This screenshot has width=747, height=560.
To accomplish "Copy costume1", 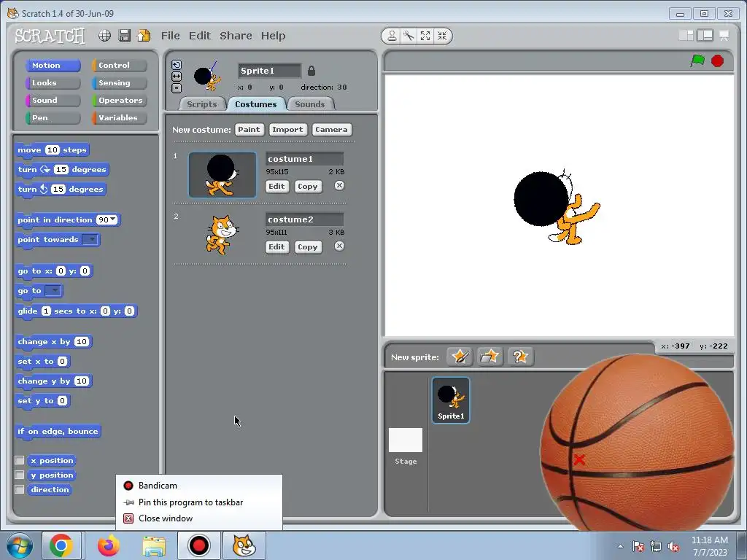I will coord(308,186).
